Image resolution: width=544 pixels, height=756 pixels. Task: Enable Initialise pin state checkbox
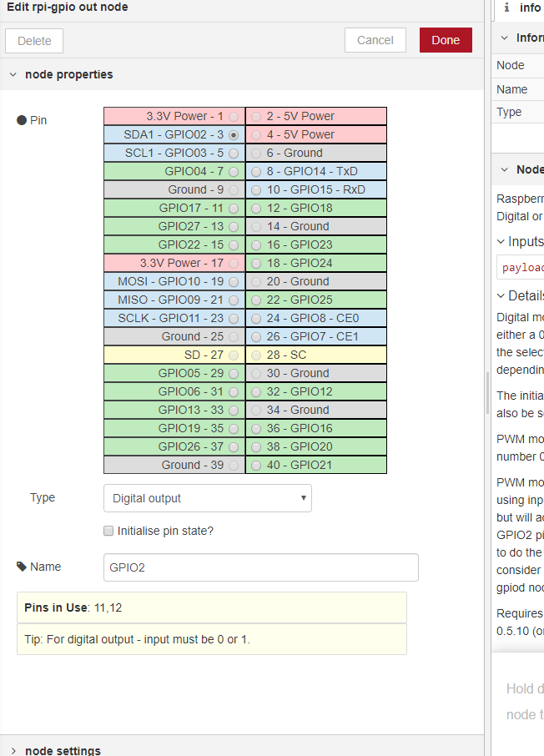(x=108, y=531)
